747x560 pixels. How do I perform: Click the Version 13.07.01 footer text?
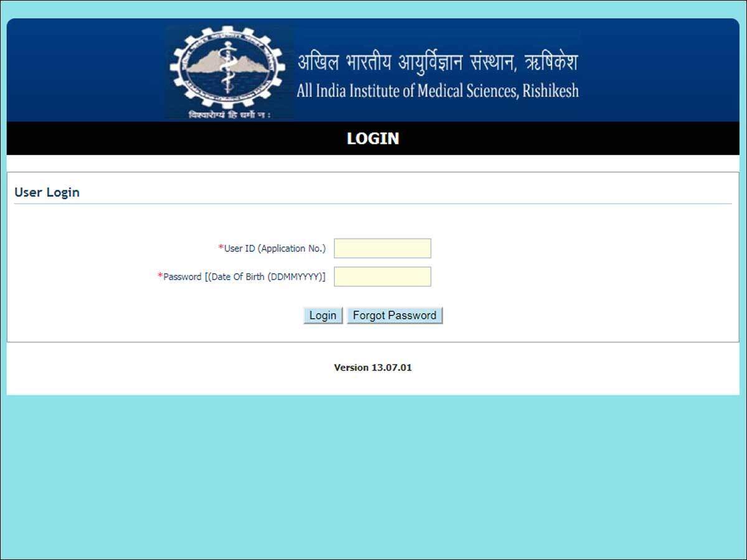tap(373, 368)
